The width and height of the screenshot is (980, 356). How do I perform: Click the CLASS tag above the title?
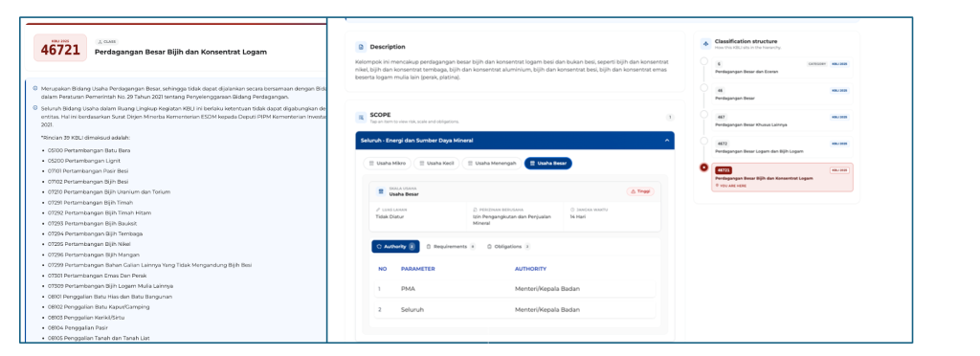coord(107,41)
